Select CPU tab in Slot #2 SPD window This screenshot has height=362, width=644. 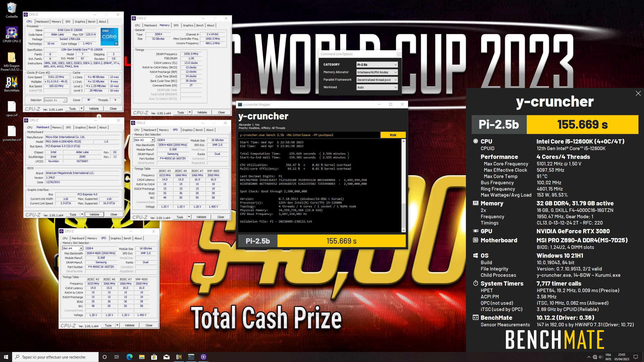pos(137,130)
